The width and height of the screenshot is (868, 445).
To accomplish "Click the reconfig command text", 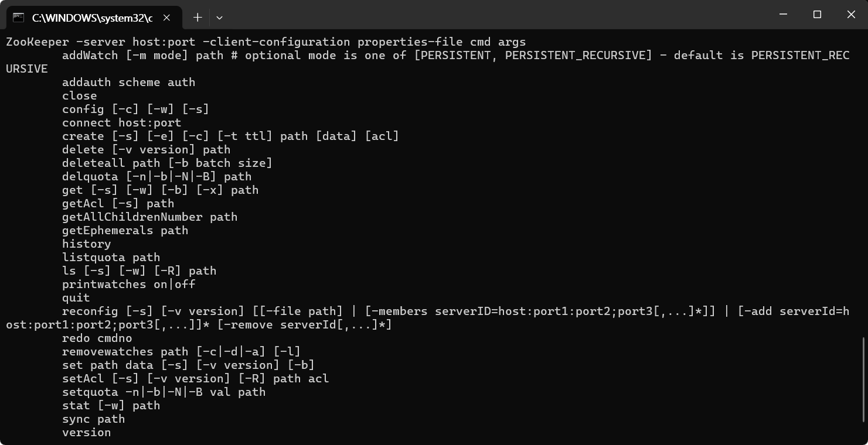I will [x=90, y=311].
